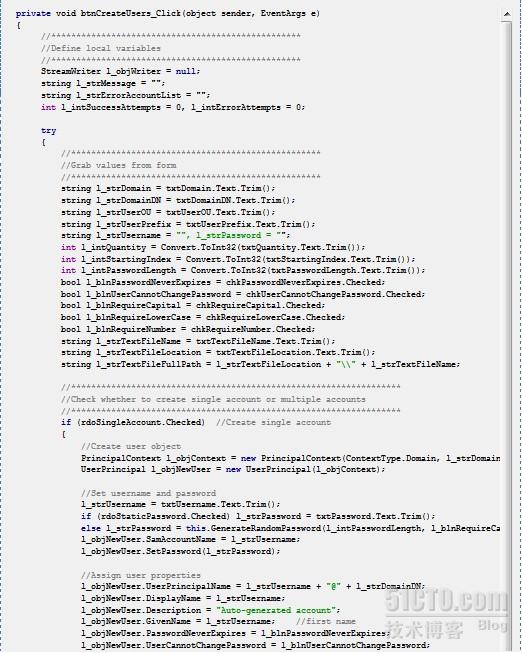Click the line declaring string l_strTextFileLocation
The width and height of the screenshot is (522, 653).
point(218,352)
